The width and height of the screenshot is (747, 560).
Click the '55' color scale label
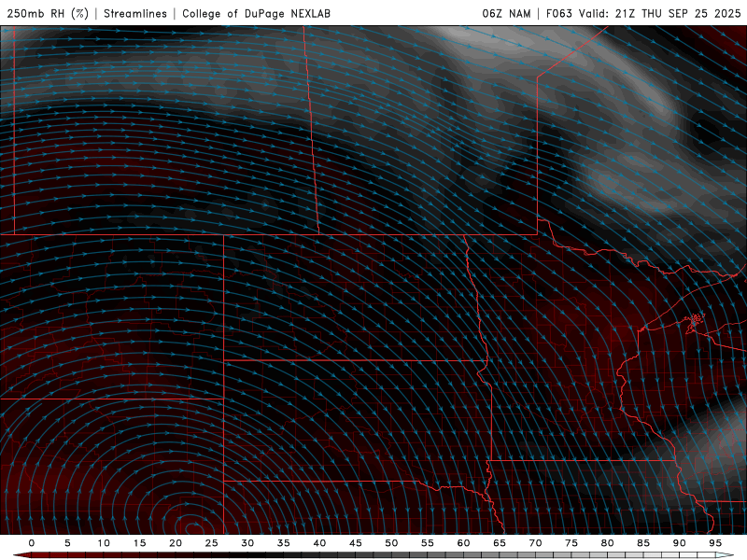tap(428, 543)
